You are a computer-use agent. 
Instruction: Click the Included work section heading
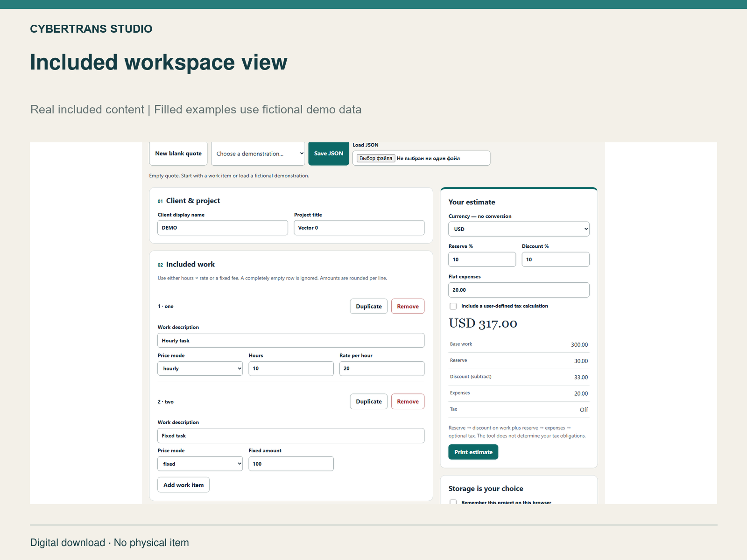[x=190, y=265]
